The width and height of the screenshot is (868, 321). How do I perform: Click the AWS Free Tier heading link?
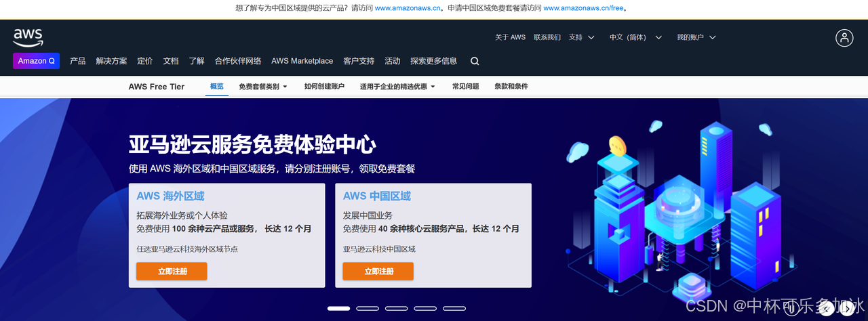click(157, 87)
